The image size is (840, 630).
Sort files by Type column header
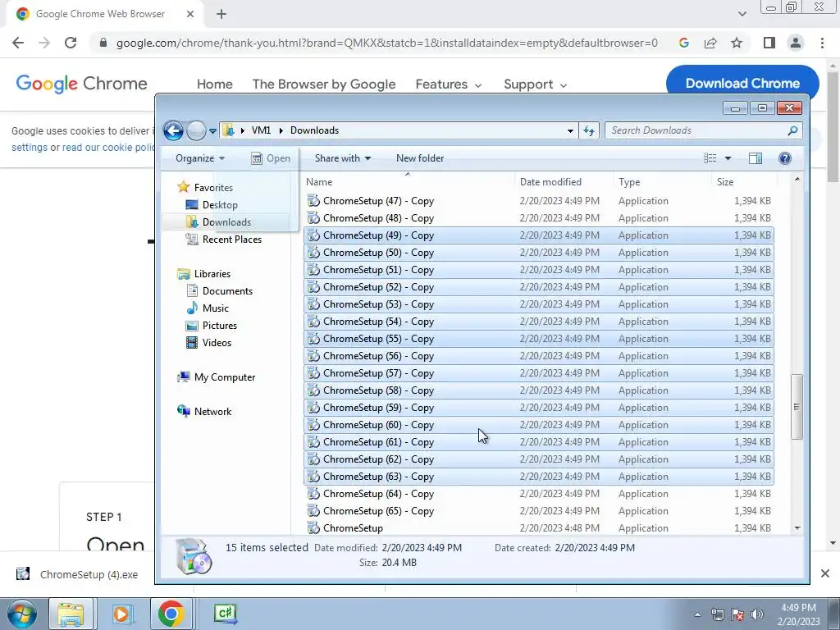point(663,181)
